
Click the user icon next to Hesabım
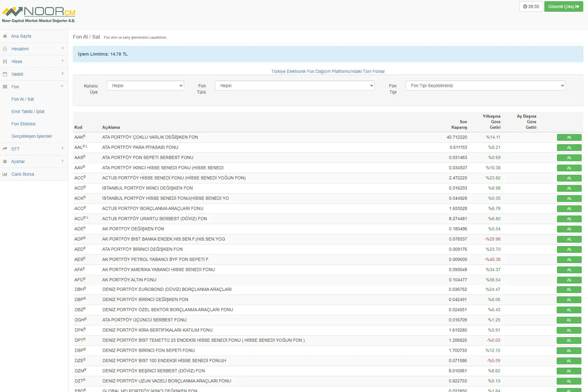point(5,49)
